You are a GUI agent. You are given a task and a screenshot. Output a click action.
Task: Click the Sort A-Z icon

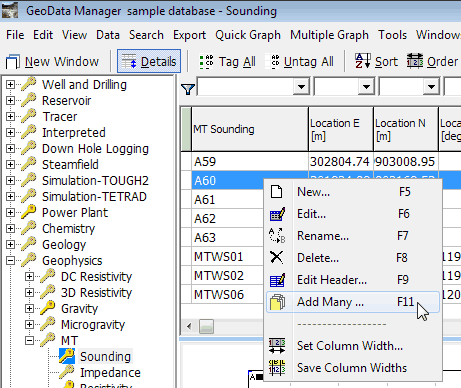(x=362, y=61)
